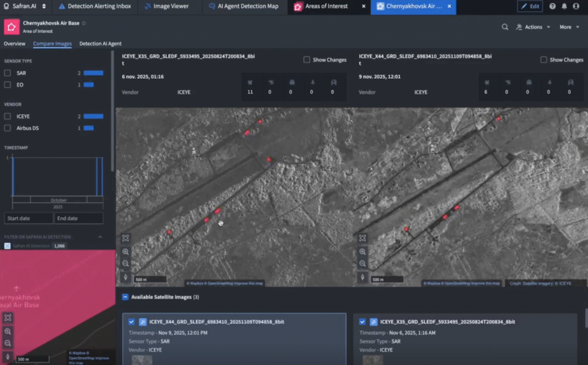Enable Show Changes for right image
Image resolution: width=588 pixels, height=365 pixels.
click(x=543, y=60)
